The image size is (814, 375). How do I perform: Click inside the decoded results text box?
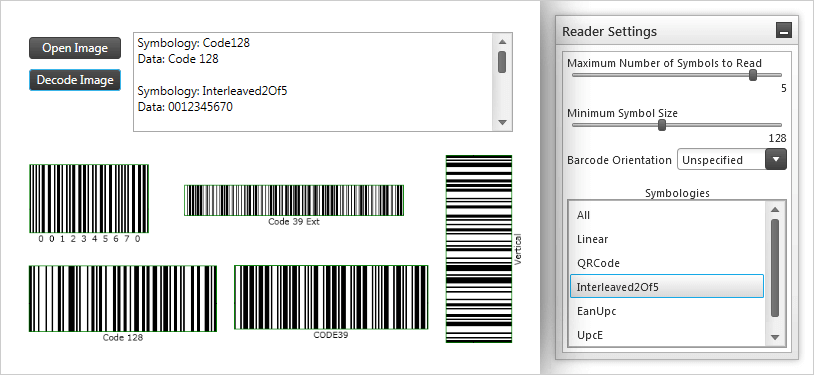(x=314, y=82)
